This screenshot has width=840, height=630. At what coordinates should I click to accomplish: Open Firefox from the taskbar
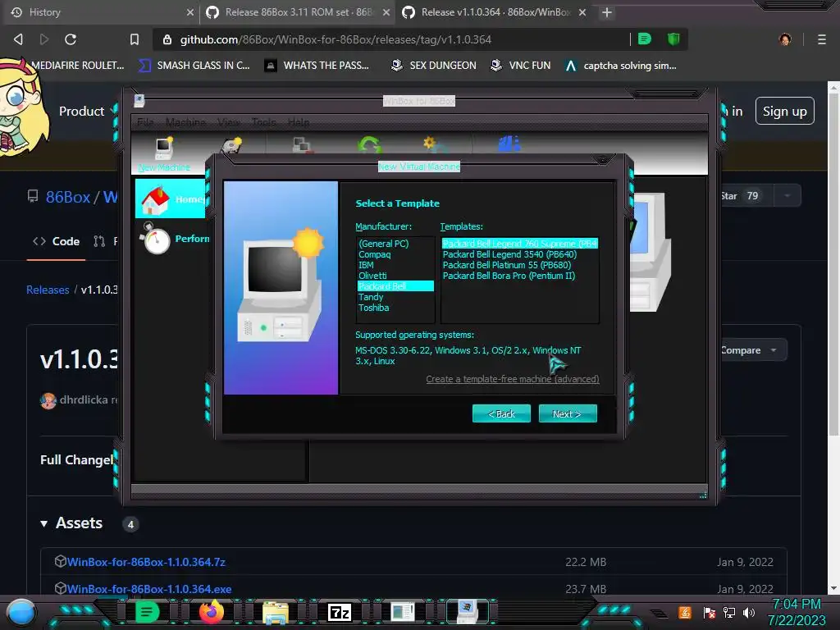211,611
